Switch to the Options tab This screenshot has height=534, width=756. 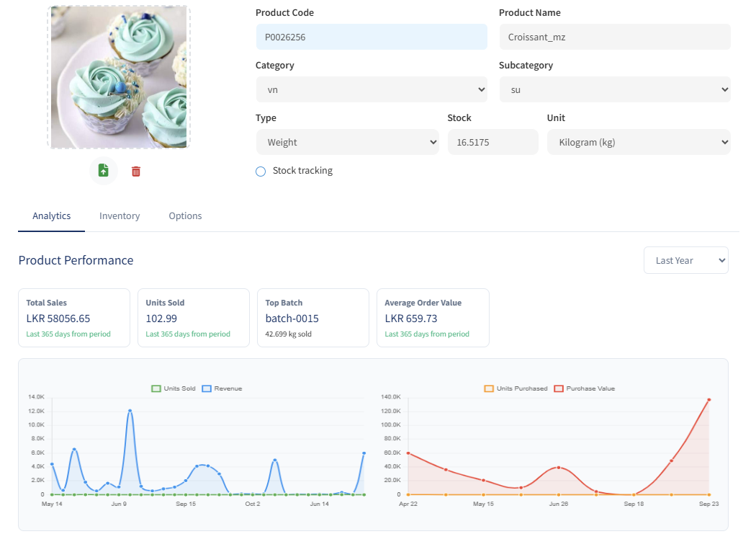(x=185, y=215)
